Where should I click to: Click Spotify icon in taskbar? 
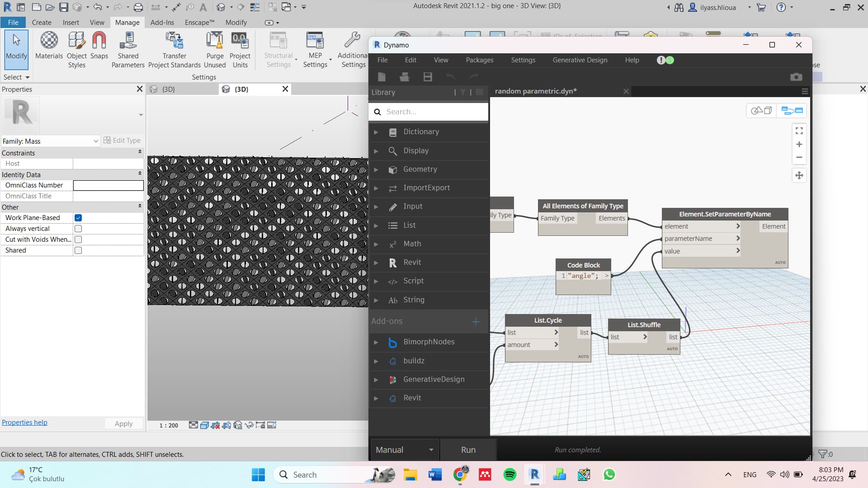click(509, 474)
